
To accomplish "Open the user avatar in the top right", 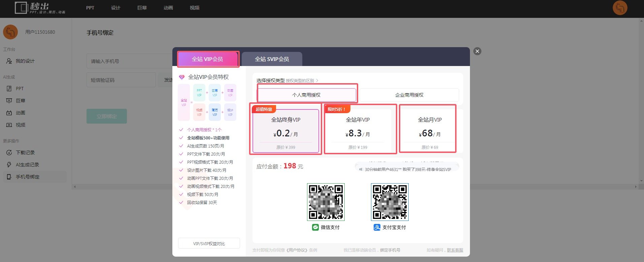I will 620,8.
